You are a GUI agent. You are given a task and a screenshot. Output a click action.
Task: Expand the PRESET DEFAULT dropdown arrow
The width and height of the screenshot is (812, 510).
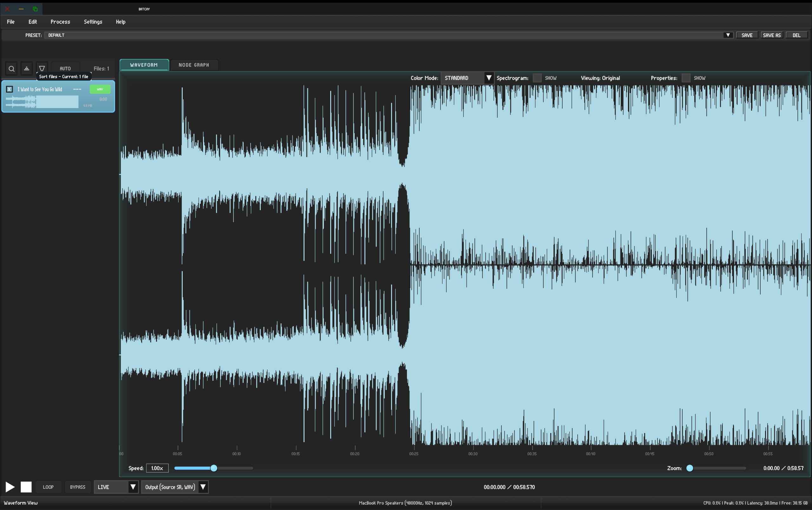click(x=728, y=35)
